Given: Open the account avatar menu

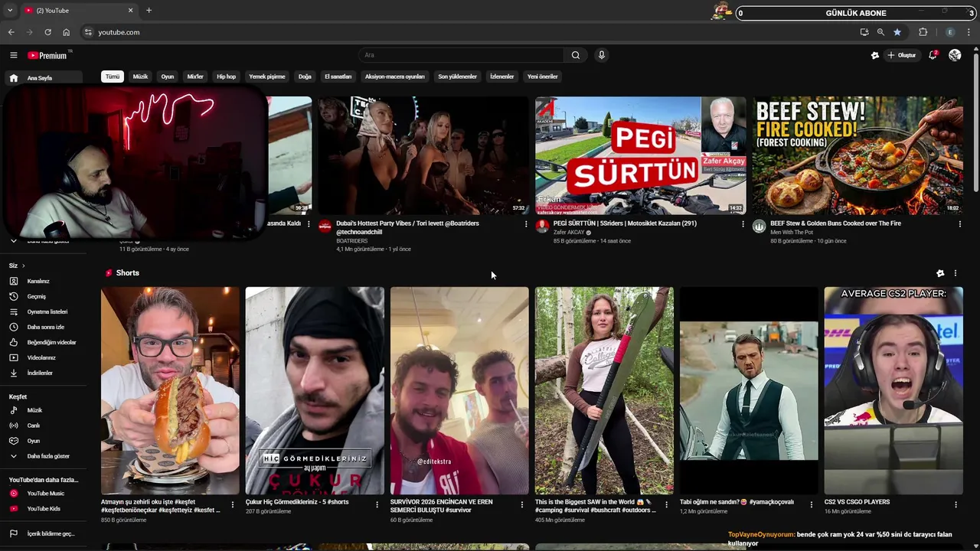Looking at the screenshot, I should pos(955,55).
